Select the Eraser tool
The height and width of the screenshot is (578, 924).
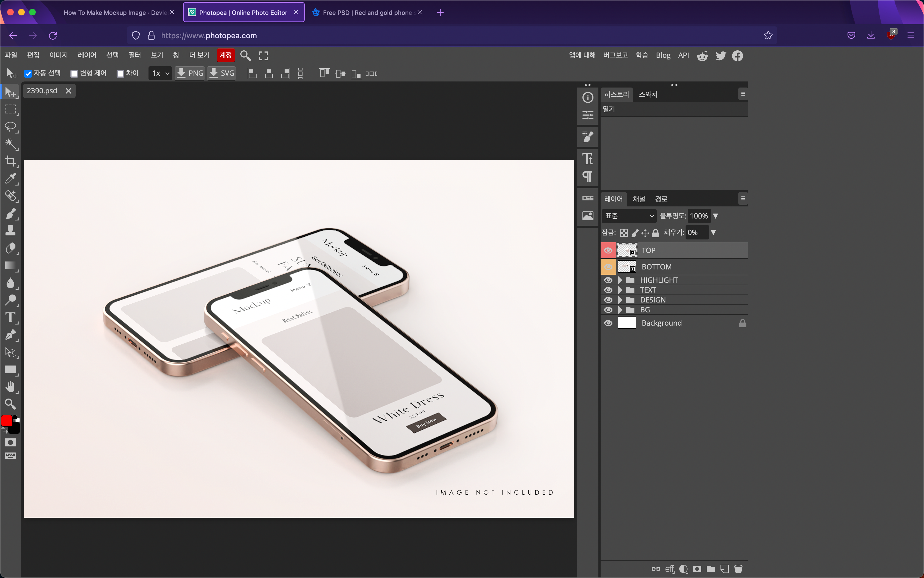[x=10, y=248]
